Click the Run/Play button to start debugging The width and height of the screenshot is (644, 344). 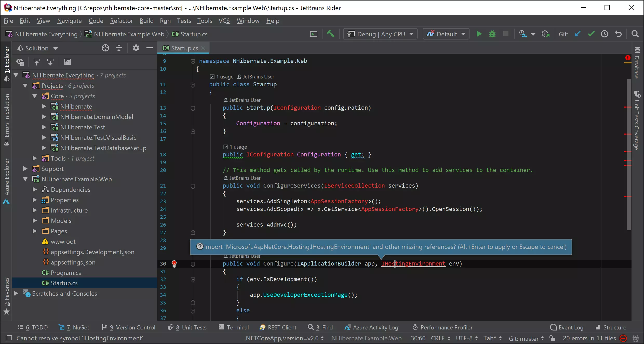point(478,34)
